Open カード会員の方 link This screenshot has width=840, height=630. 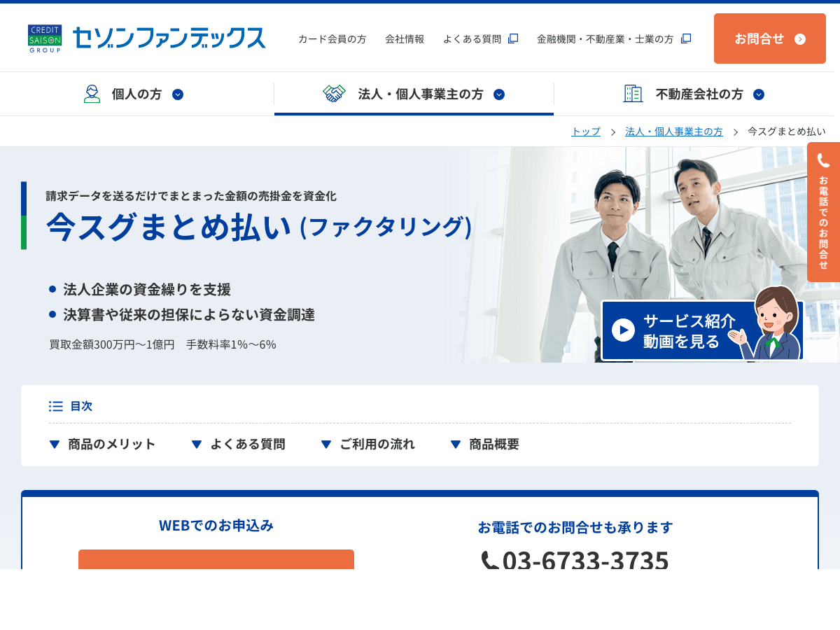click(x=332, y=39)
